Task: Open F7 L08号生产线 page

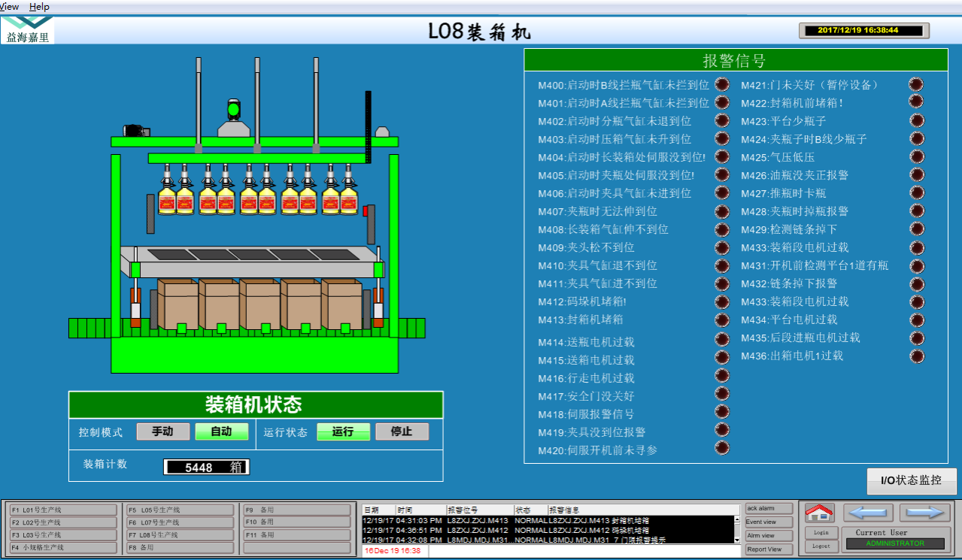Action: coord(179,535)
